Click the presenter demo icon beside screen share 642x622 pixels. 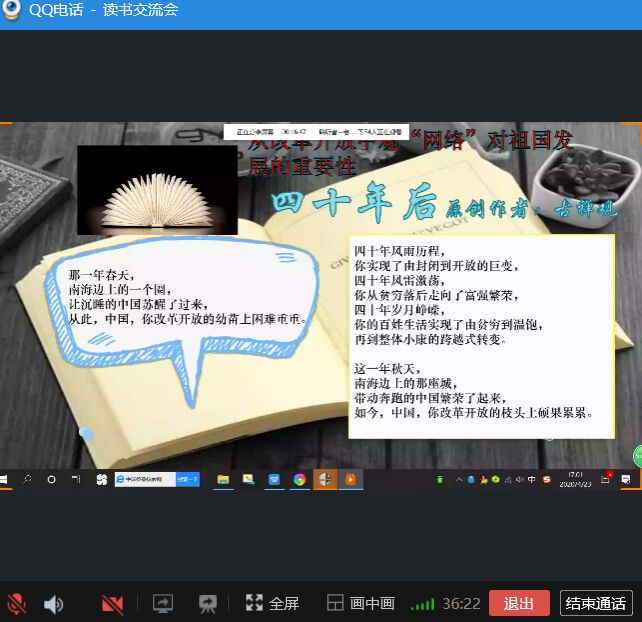coord(207,603)
